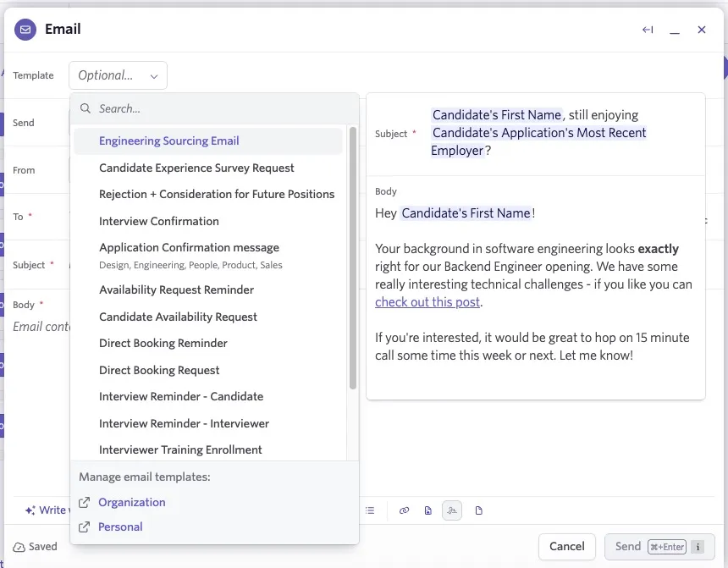The height and width of the screenshot is (568, 728).
Task: Open the 'check out this post' link
Action: (427, 302)
